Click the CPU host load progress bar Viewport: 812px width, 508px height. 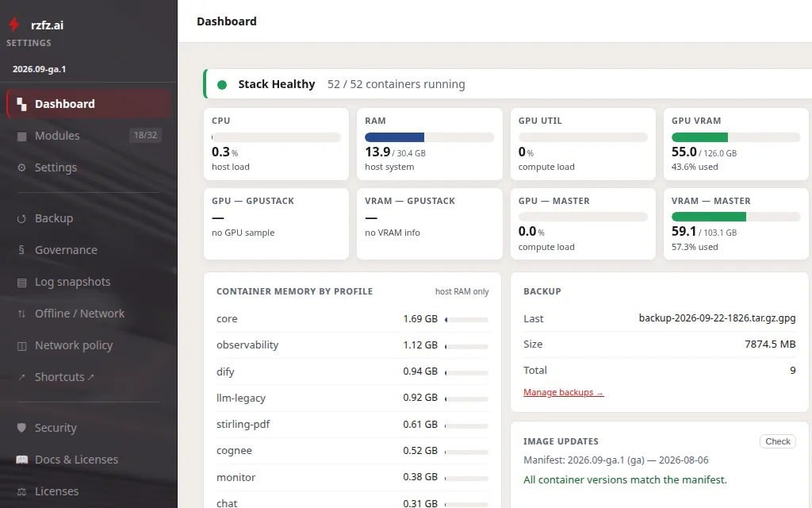pyautogui.click(x=276, y=137)
